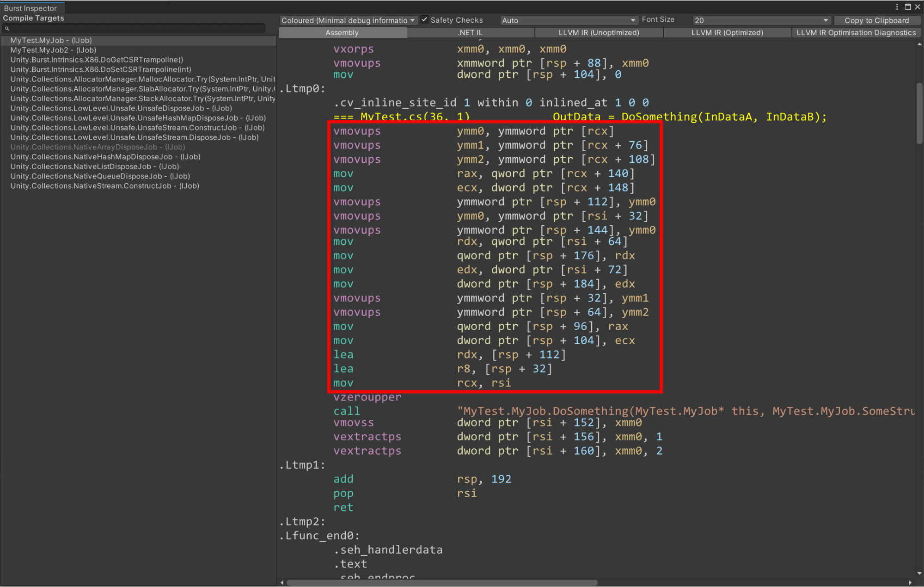Select SlabAllocator.Try compile target
Image resolution: width=924 pixels, height=587 pixels.
(x=139, y=89)
